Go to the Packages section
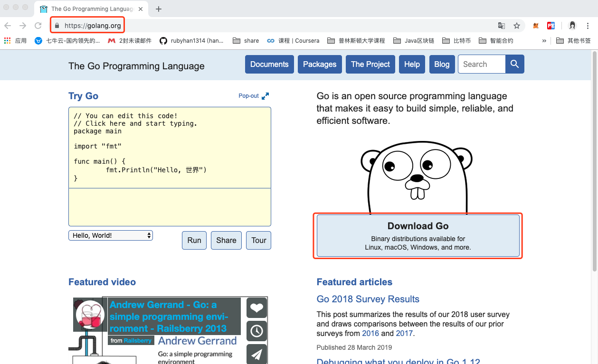Screen dimensions: 598x364 pos(319,64)
